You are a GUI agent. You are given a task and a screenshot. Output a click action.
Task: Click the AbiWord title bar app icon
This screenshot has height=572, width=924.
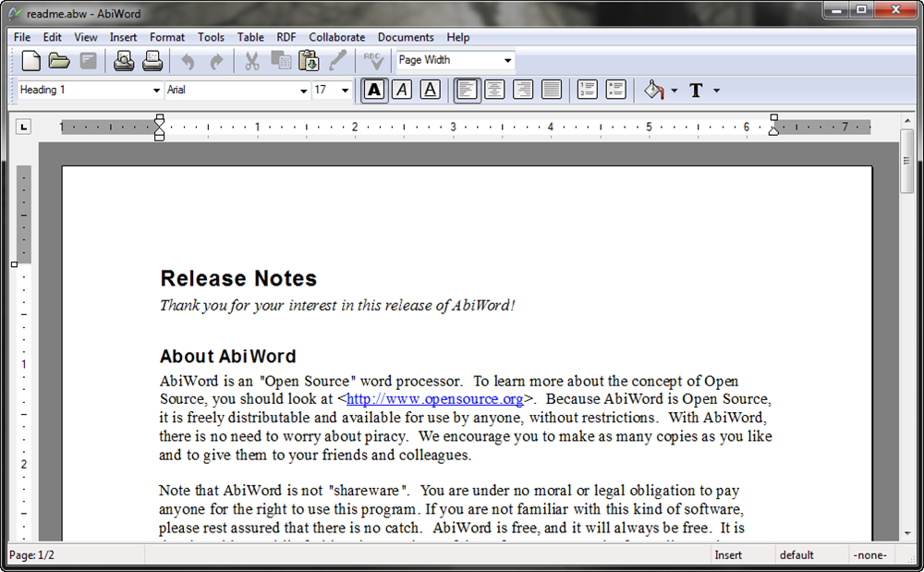pos(16,13)
